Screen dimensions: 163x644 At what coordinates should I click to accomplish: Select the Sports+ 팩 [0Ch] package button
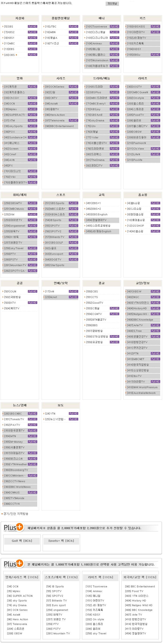pyautogui.click(x=61, y=541)
